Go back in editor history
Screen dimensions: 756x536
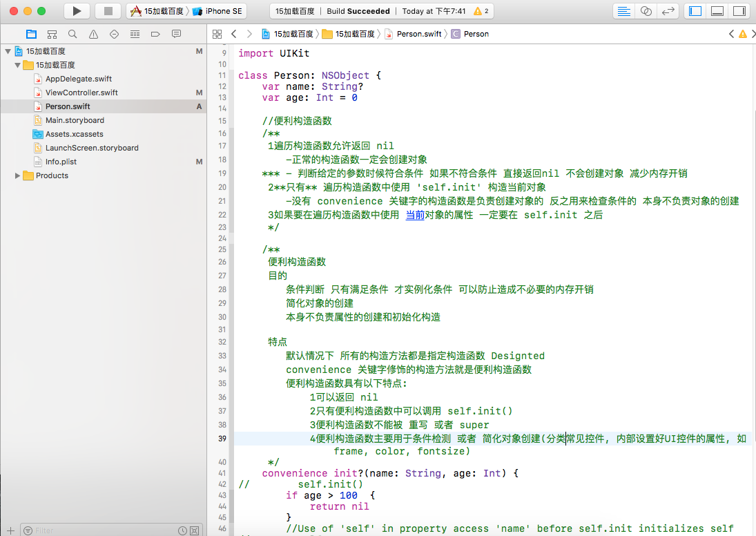pos(234,34)
